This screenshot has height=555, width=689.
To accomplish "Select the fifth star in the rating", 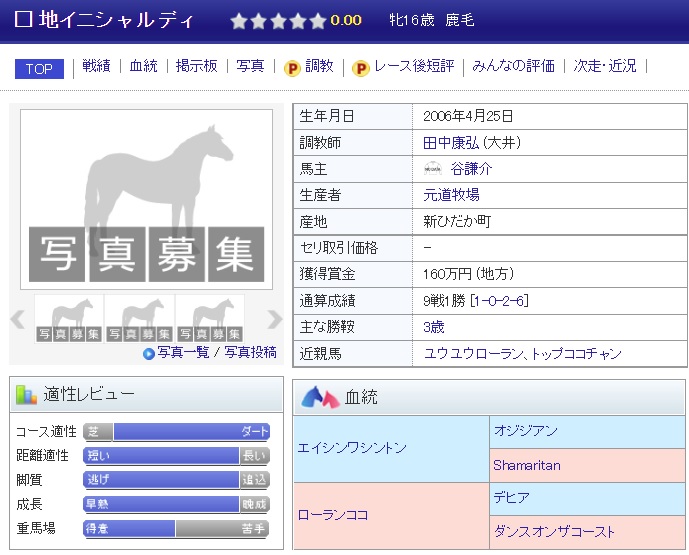I will (x=317, y=21).
